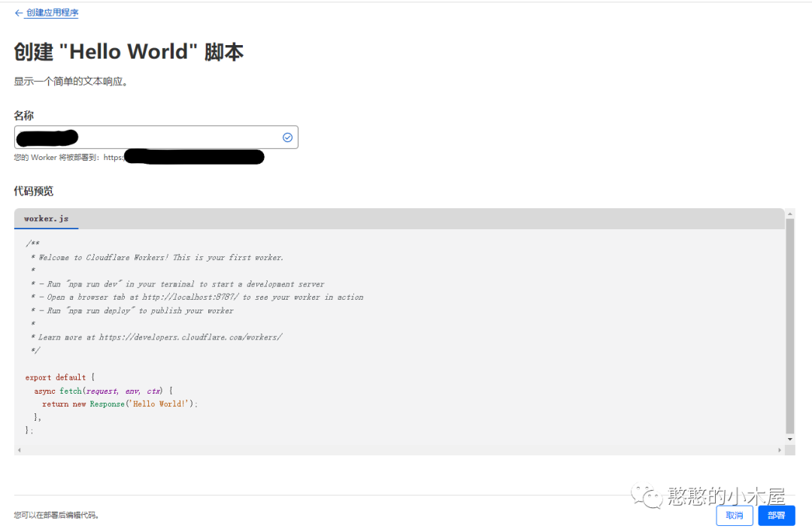Click the scroll-down arrow of the code preview
The width and height of the screenshot is (812, 532).
coord(789,440)
